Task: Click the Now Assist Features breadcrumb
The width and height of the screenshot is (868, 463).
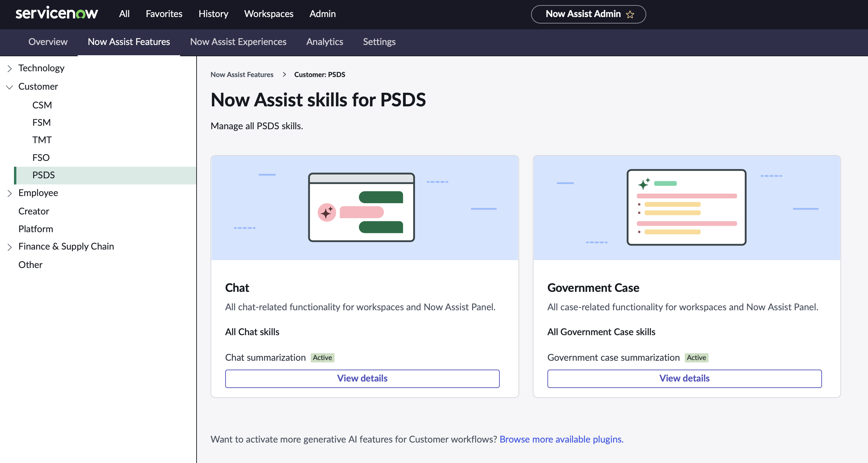Action: pyautogui.click(x=242, y=74)
